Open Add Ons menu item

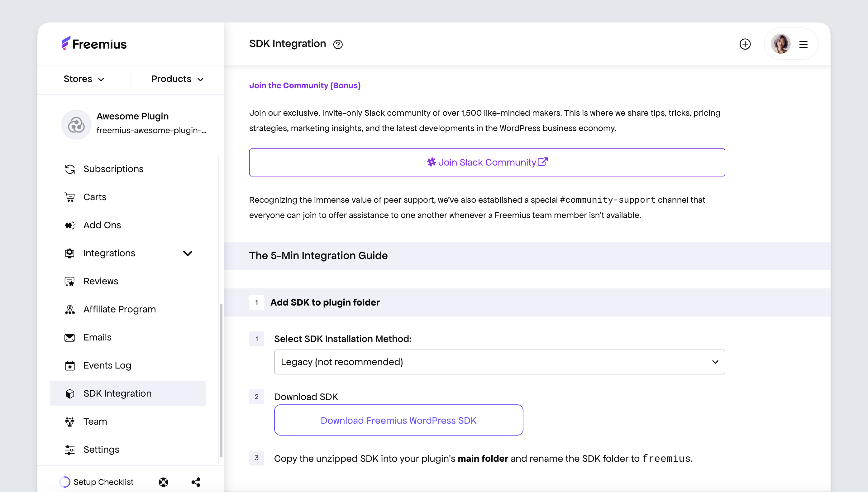(128, 225)
